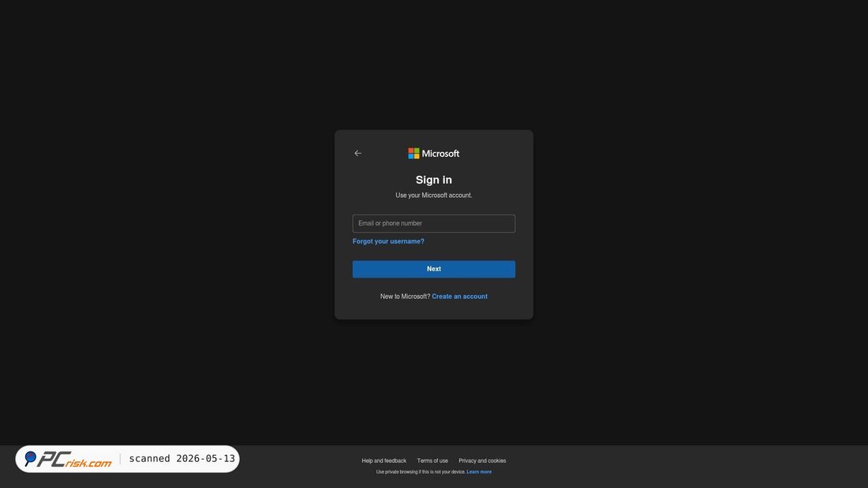Open the Terms of use link
Viewport: 868px width, 488px height.
click(432, 460)
